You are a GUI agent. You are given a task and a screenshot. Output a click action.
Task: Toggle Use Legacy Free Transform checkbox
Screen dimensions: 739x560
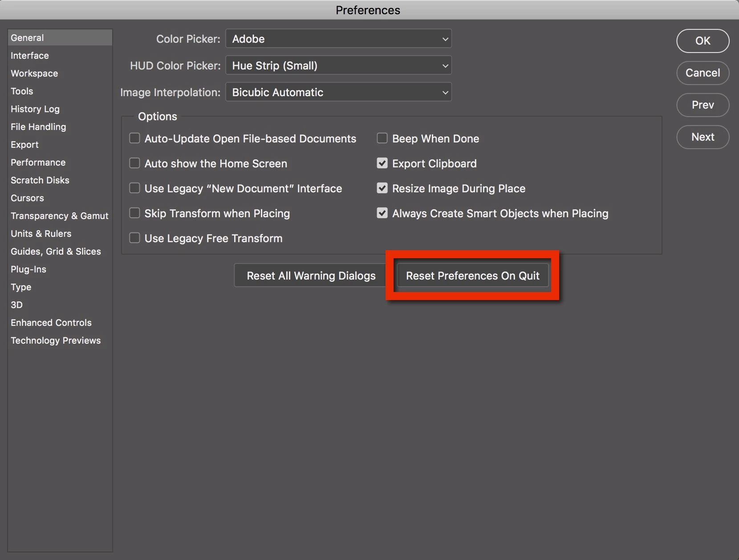point(134,238)
